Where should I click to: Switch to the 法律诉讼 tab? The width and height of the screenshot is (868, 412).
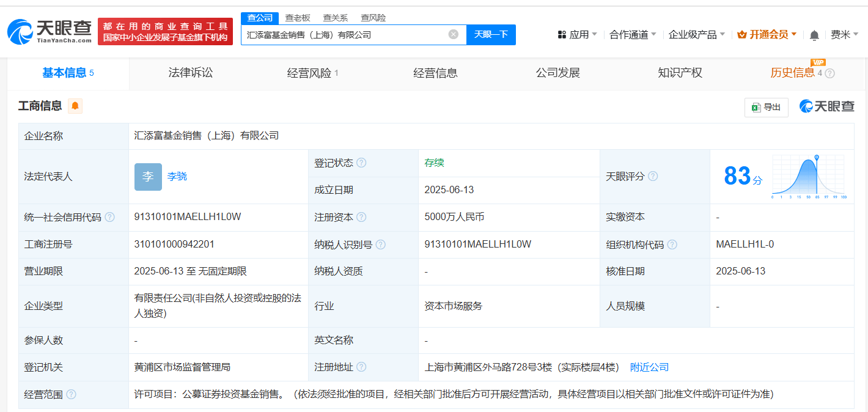tap(191, 73)
